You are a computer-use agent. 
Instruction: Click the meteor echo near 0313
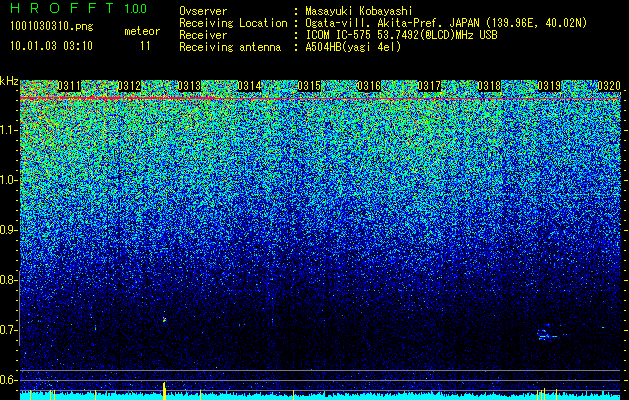(x=164, y=319)
